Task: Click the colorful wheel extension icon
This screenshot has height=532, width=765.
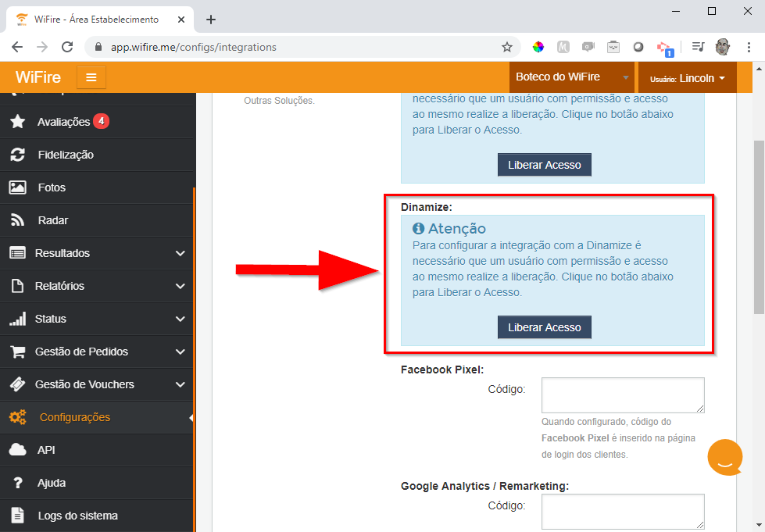Action: 538,48
